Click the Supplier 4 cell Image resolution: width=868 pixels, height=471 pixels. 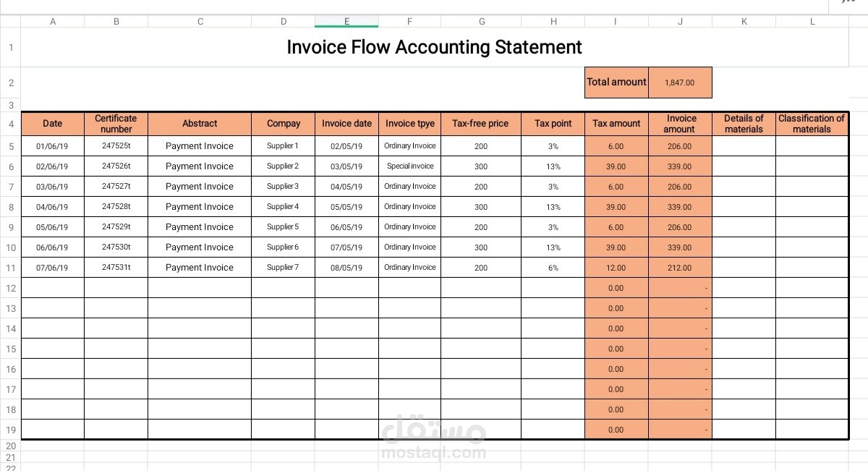[x=283, y=207]
